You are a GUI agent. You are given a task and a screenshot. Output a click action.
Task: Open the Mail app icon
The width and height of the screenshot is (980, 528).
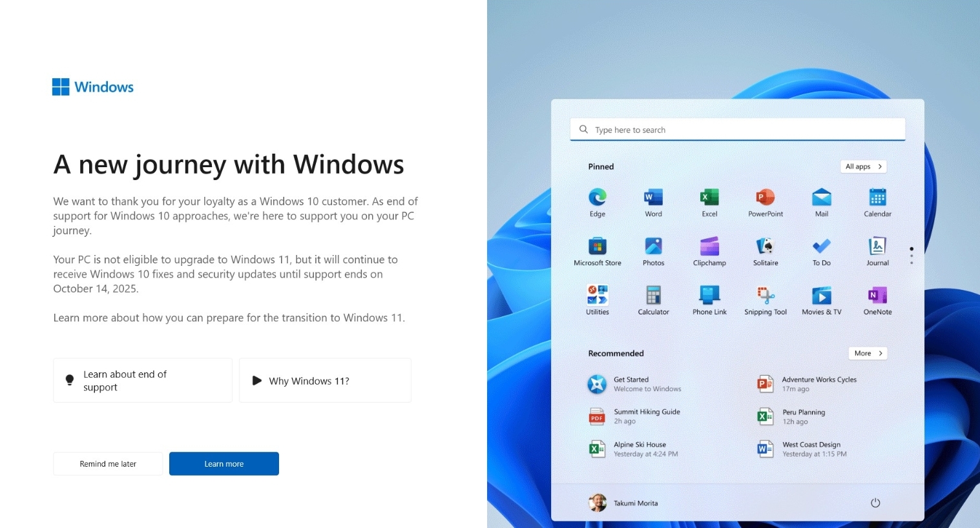click(822, 197)
